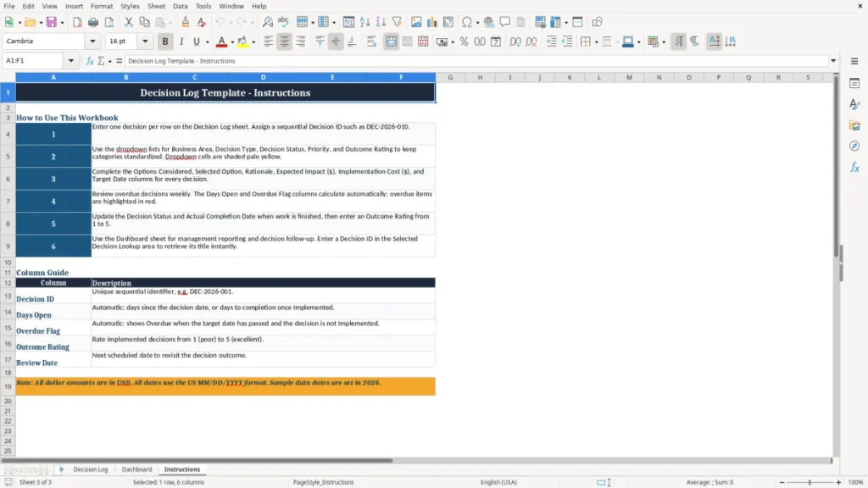Image resolution: width=868 pixels, height=488 pixels.
Task: Click the Open folder icon
Action: pyautogui.click(x=30, y=22)
